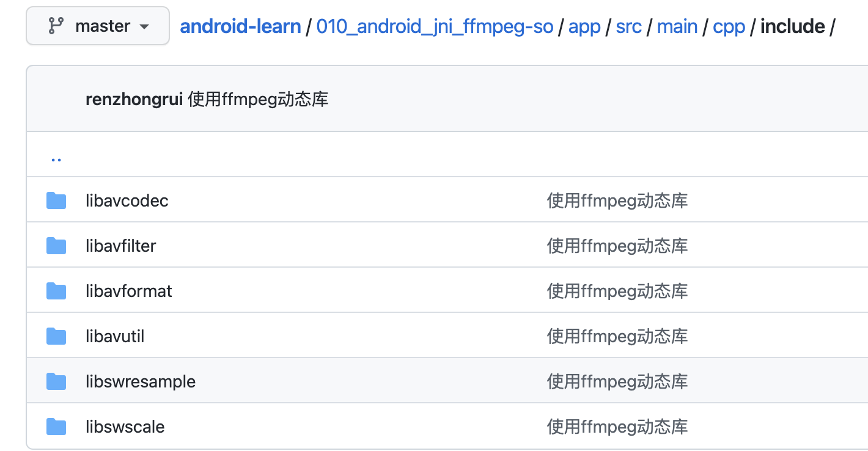Open the libavformat directory name
The width and height of the screenshot is (868, 451).
coord(129,291)
